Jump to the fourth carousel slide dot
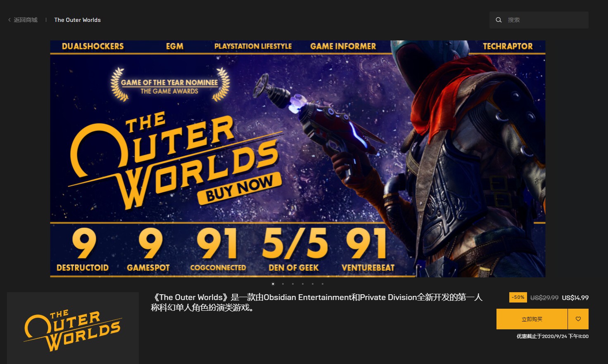The width and height of the screenshot is (608, 364). tap(303, 284)
